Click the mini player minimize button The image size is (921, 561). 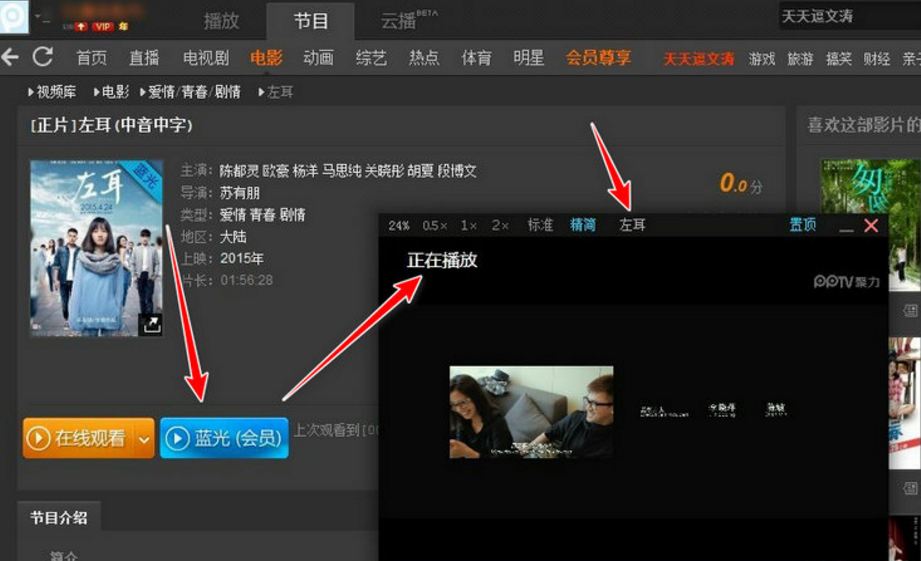846,229
